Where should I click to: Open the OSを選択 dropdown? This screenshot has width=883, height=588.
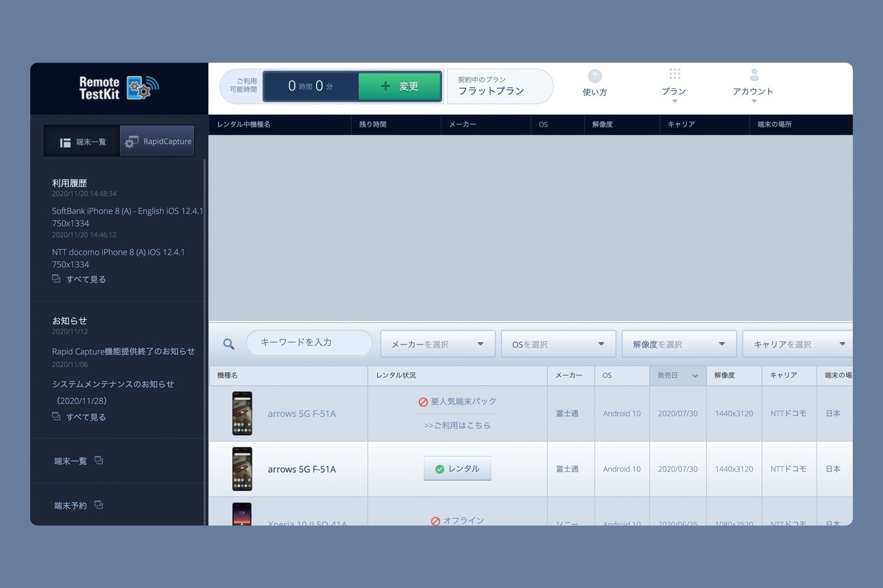point(559,344)
